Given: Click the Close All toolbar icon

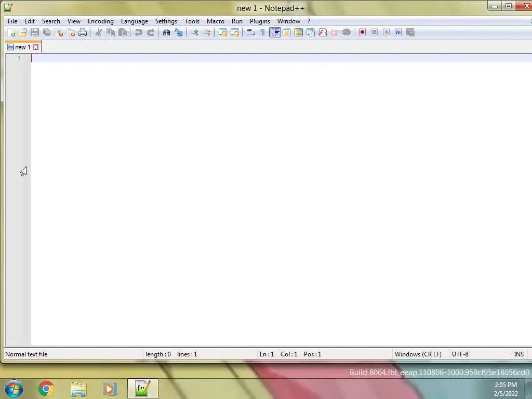Looking at the screenshot, I should pos(71,33).
